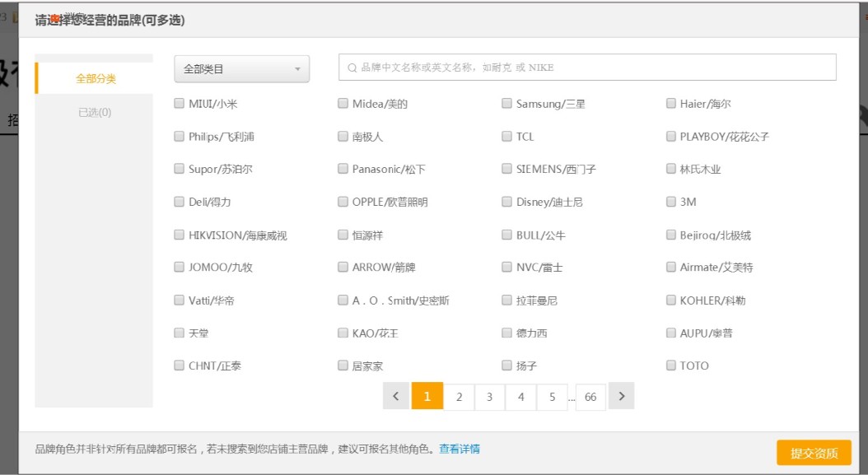Select the Deli/得力 checkbox
868x475 pixels.
tap(179, 202)
